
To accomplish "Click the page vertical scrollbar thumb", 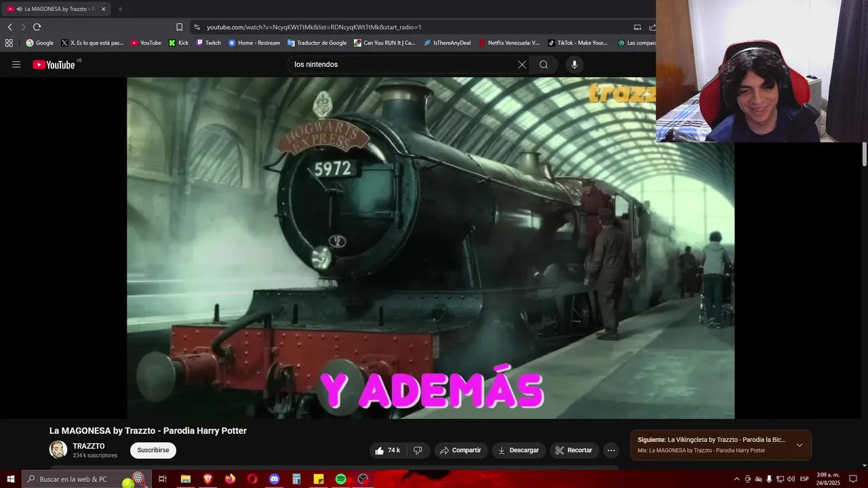I will tap(864, 154).
